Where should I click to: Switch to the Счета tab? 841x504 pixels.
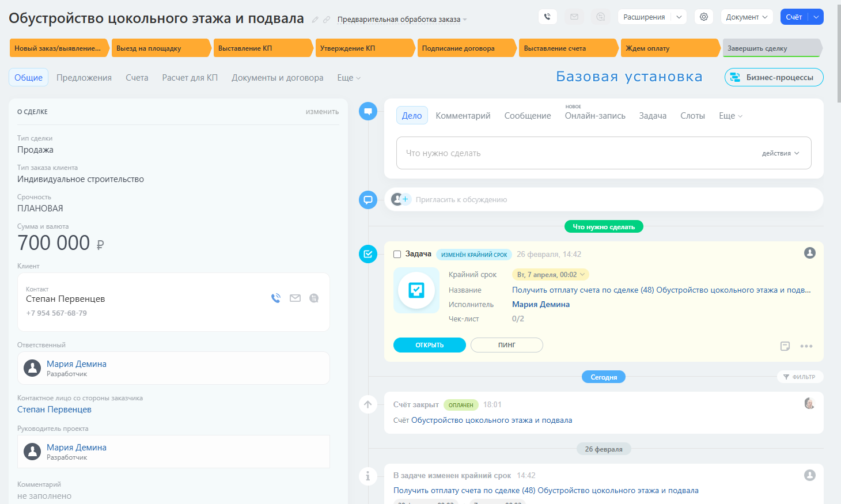[x=137, y=78]
